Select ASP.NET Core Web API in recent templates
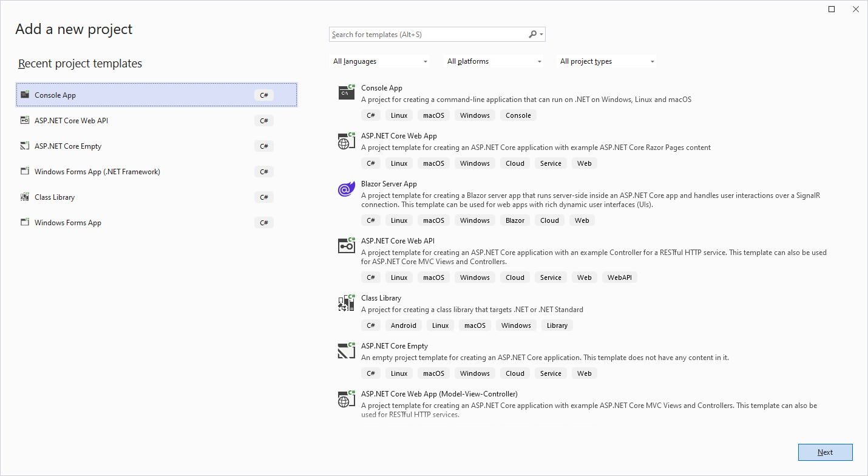The height and width of the screenshot is (476, 868). (x=157, y=120)
